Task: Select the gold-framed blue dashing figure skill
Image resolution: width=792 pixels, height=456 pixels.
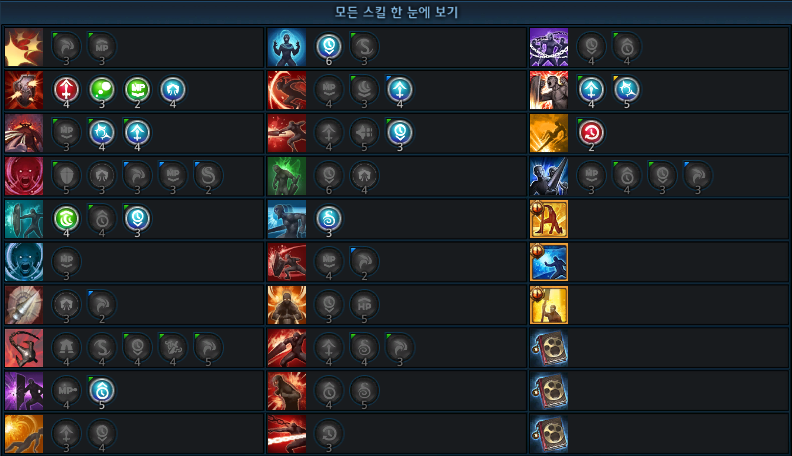Action: (x=549, y=262)
